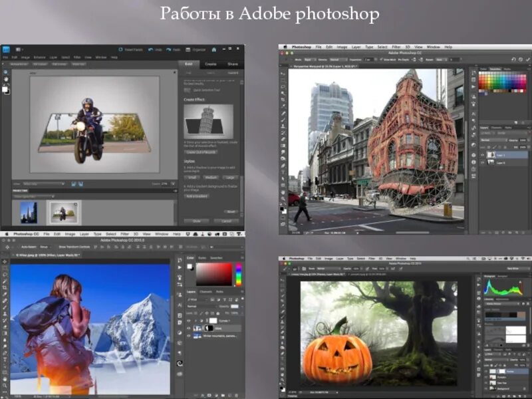Cancel warp icon in building window options bar

pos(521,59)
